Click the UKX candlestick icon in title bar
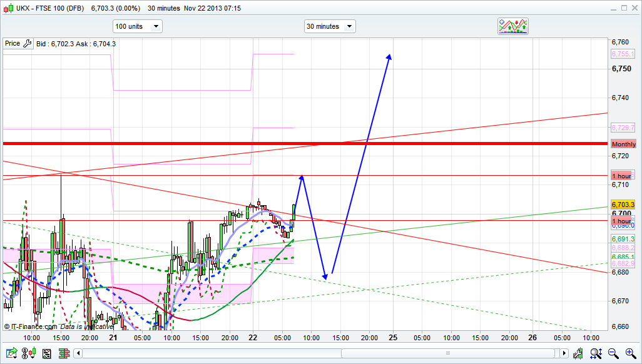The height and width of the screenshot is (364, 642). 9,8
